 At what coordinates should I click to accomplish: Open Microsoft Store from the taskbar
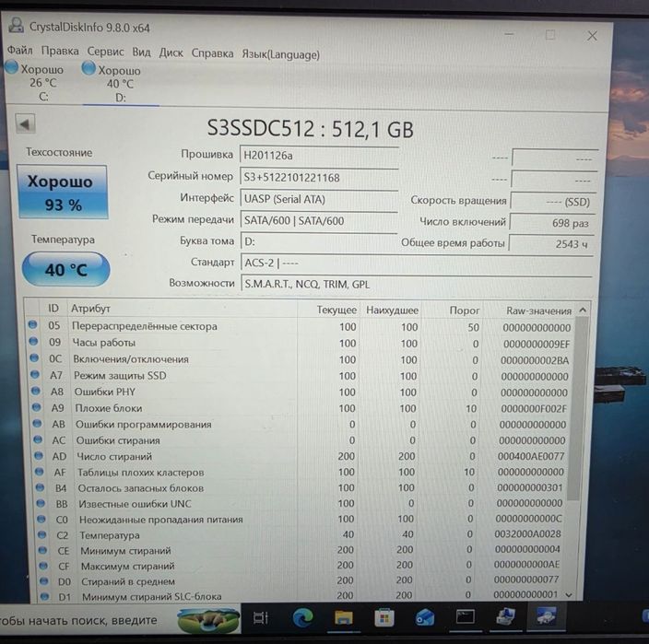pyautogui.click(x=384, y=618)
